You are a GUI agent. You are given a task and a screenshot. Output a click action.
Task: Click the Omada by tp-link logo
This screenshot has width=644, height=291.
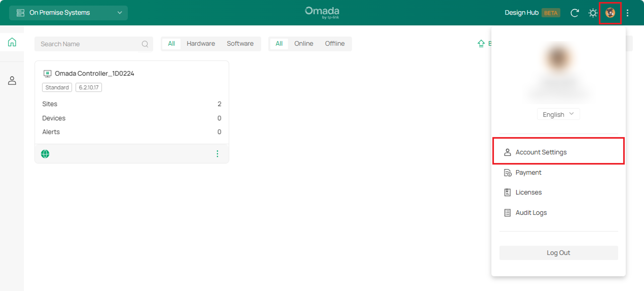tap(322, 13)
